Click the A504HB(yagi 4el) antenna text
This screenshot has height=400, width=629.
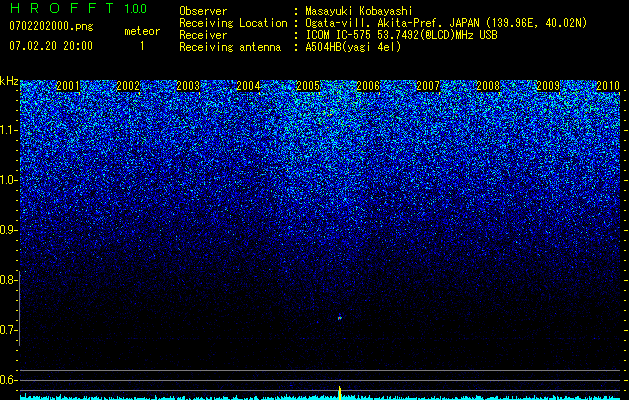[x=353, y=47]
